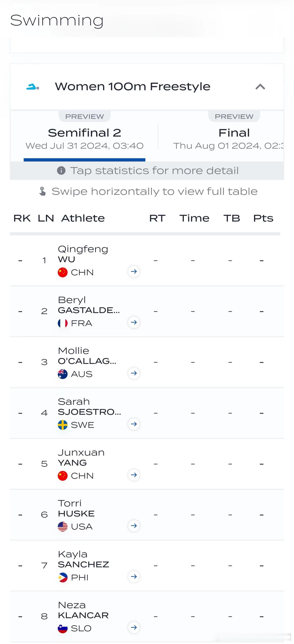The image size is (294, 644).
Task: Open Qingfeng Wu's athlete arrow icon
Action: pos(134,271)
